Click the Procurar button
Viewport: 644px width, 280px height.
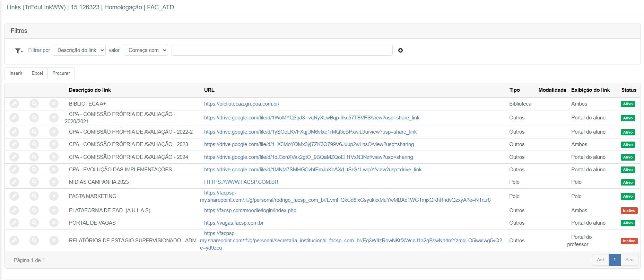coord(61,73)
